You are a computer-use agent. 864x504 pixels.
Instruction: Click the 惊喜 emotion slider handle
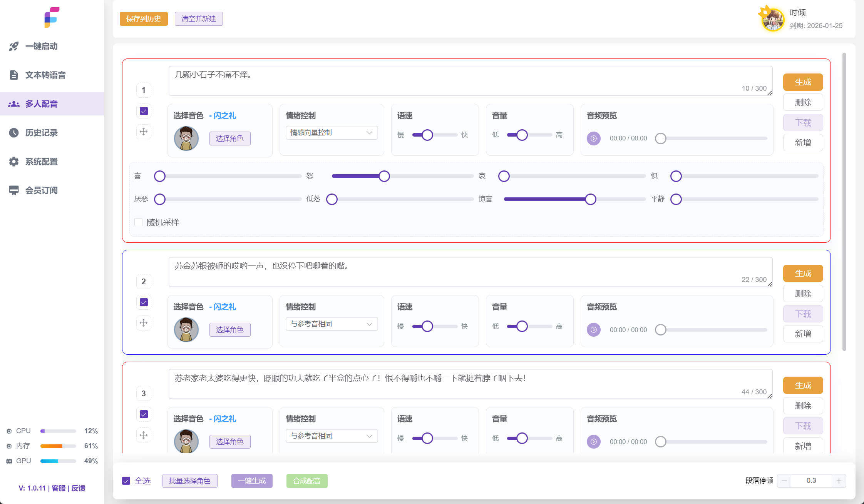[590, 199]
